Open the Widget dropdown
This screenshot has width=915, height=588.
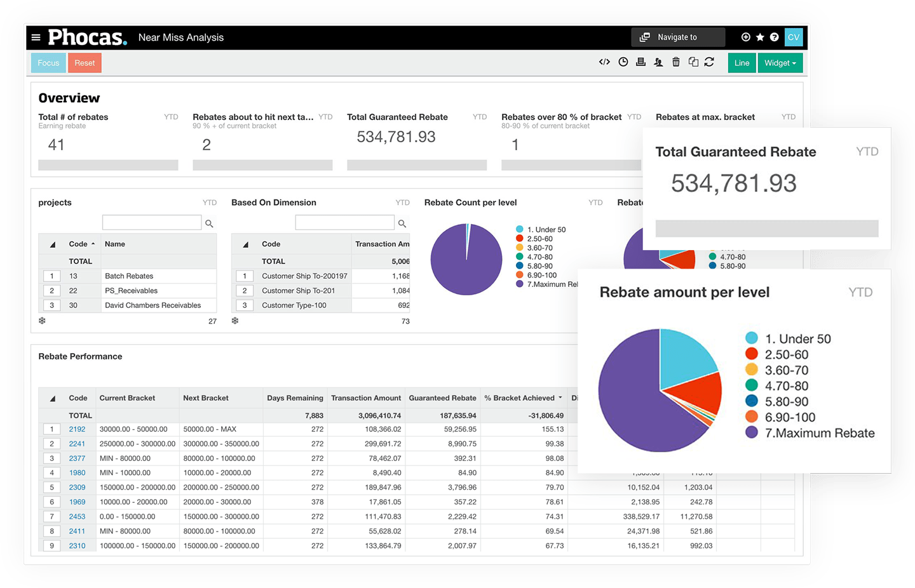coord(780,62)
